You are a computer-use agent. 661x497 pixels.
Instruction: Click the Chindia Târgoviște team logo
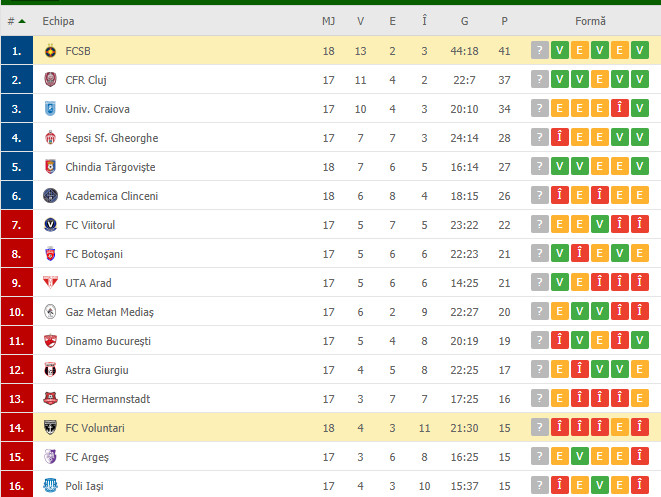[x=50, y=167]
